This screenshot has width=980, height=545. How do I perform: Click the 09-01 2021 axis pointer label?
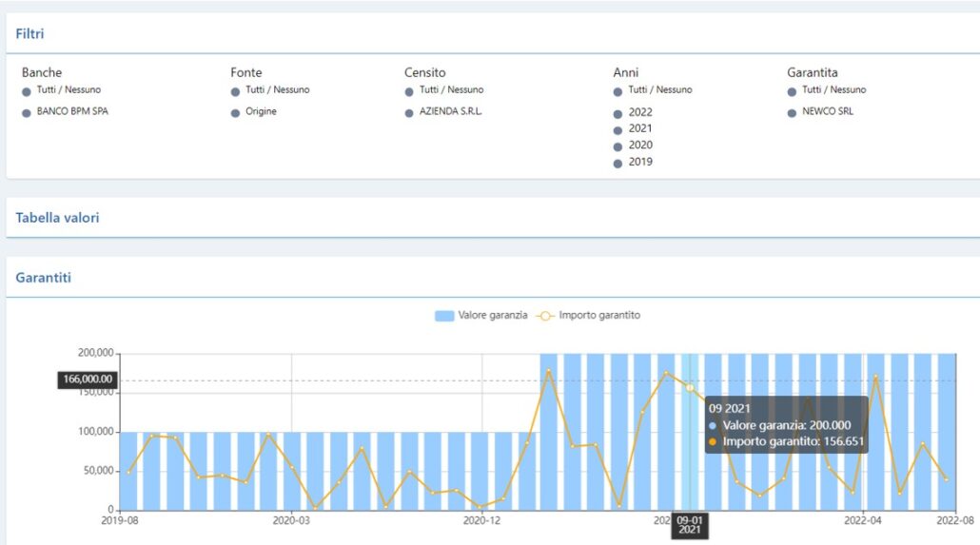tap(690, 525)
